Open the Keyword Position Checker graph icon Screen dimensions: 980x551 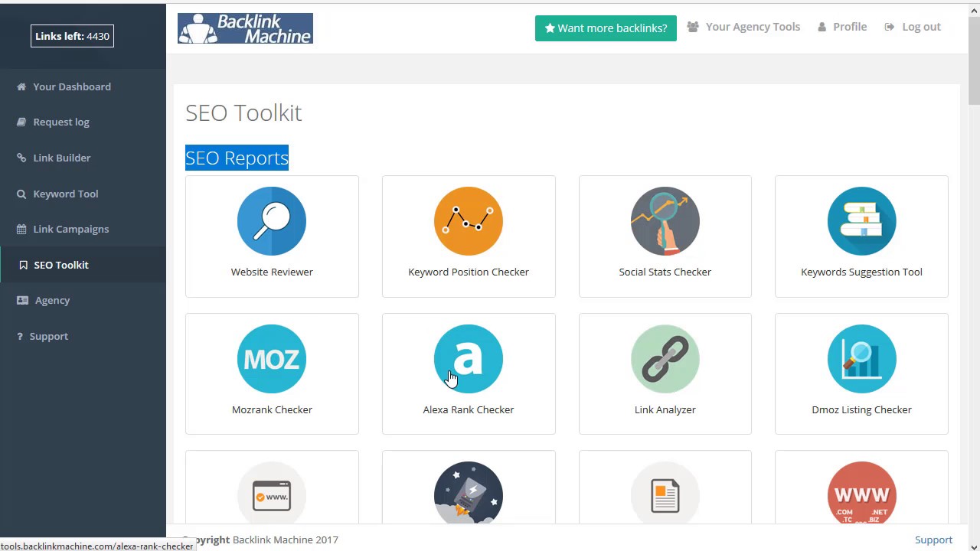pyautogui.click(x=469, y=221)
